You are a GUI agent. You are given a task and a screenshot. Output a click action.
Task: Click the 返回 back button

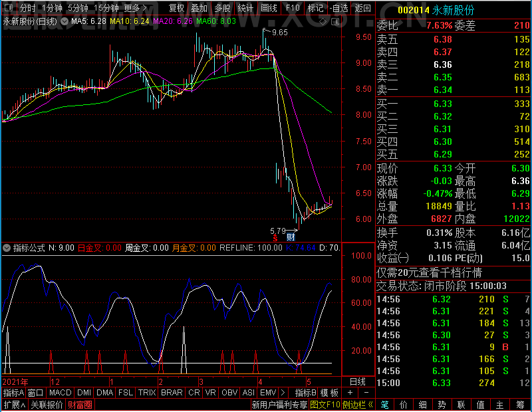(x=362, y=8)
